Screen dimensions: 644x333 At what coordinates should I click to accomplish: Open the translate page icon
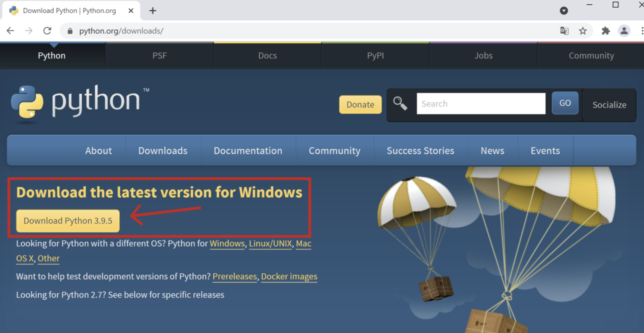[564, 31]
